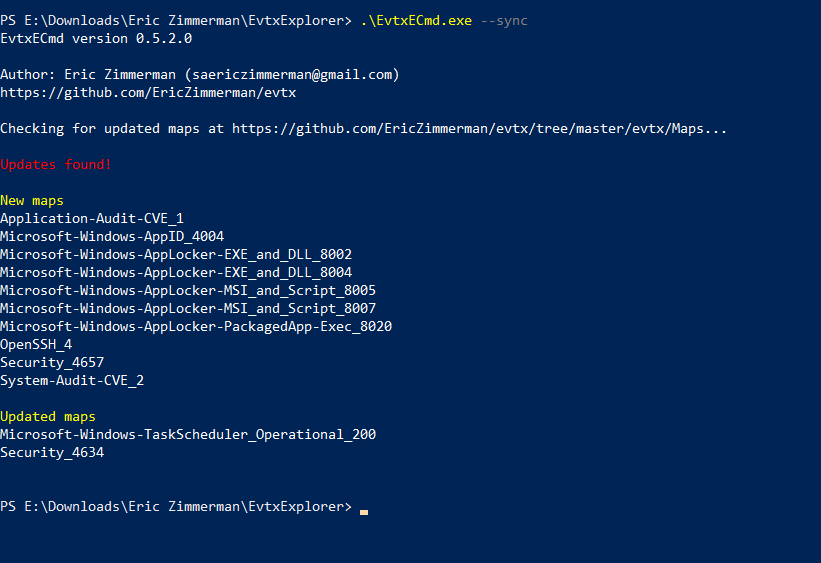Click the yellow "New maps" heading

click(x=32, y=201)
